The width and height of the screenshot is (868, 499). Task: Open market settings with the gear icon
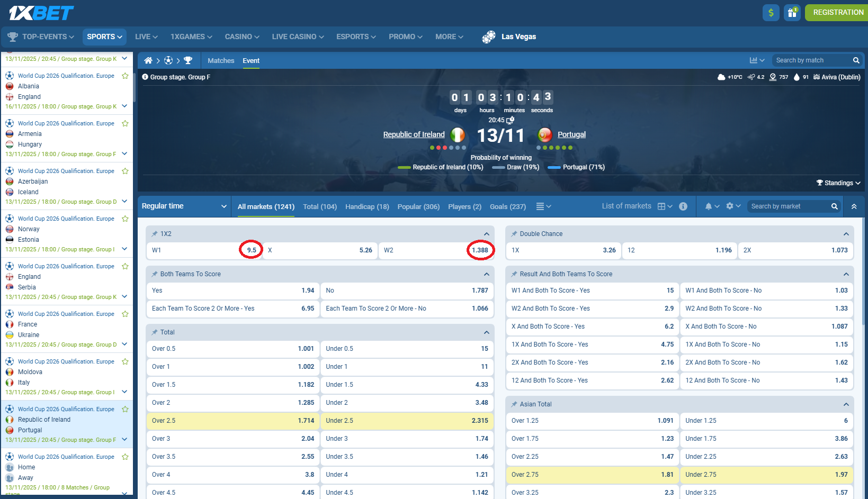click(x=730, y=206)
